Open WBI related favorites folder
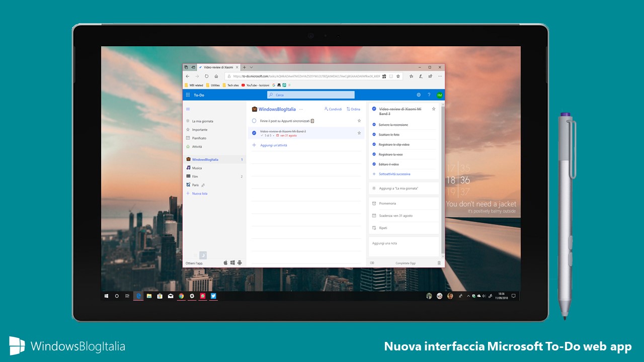 coord(194,85)
